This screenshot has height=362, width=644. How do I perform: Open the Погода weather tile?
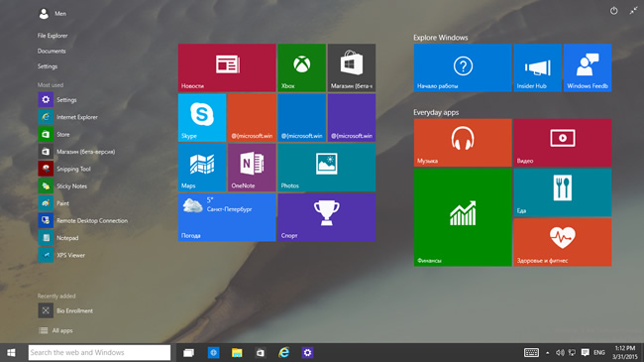tap(227, 217)
